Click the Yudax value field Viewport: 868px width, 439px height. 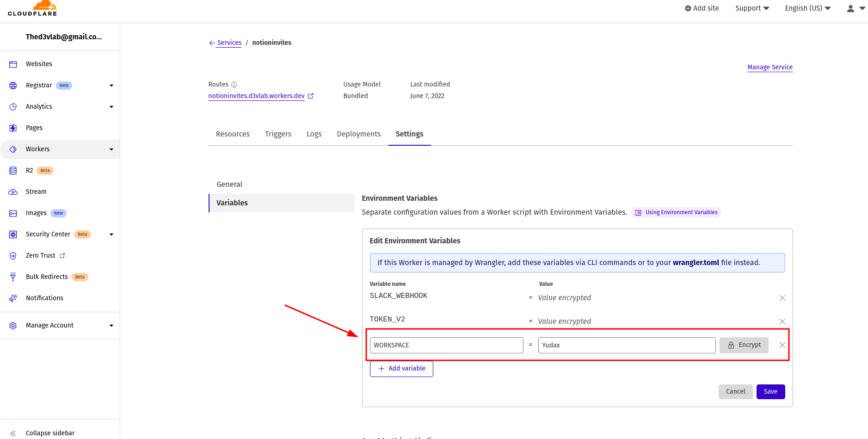tap(627, 345)
